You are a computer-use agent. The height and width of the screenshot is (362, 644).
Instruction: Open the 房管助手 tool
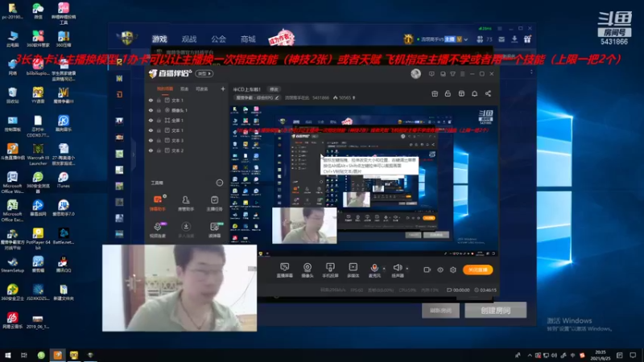pyautogui.click(x=186, y=203)
